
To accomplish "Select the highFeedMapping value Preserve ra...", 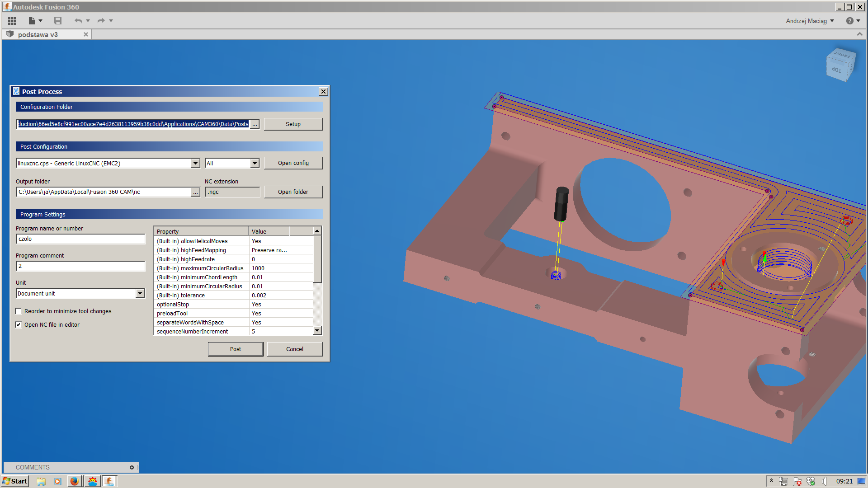I will pos(269,250).
